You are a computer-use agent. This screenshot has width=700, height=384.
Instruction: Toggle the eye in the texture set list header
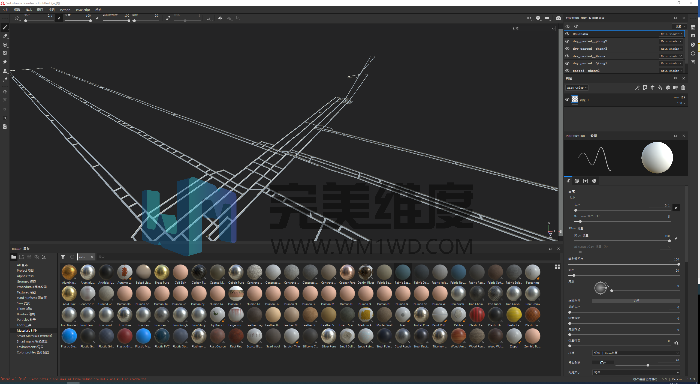(x=567, y=27)
